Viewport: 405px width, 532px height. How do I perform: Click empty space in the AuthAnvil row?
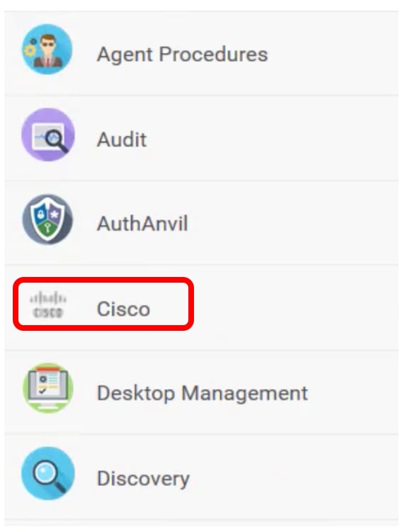tap(292, 224)
